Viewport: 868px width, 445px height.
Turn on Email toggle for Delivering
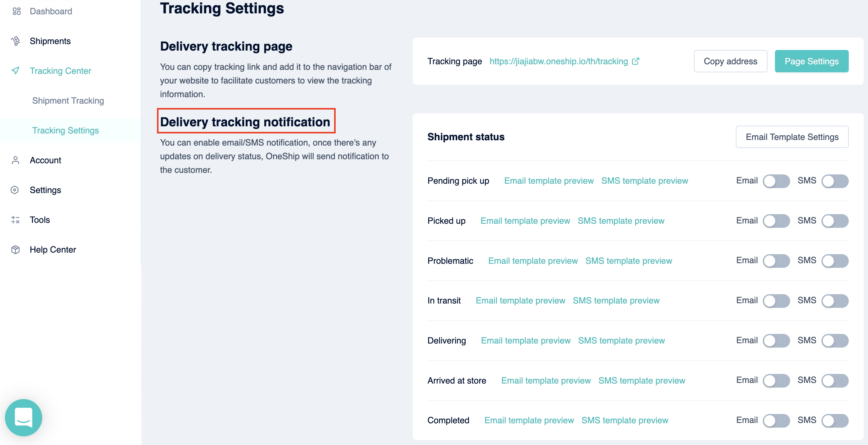[776, 340]
